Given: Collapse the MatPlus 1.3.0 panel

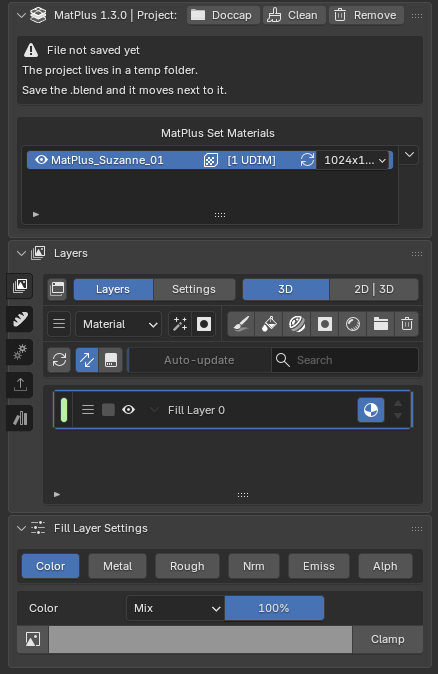Looking at the screenshot, I should tap(21, 15).
